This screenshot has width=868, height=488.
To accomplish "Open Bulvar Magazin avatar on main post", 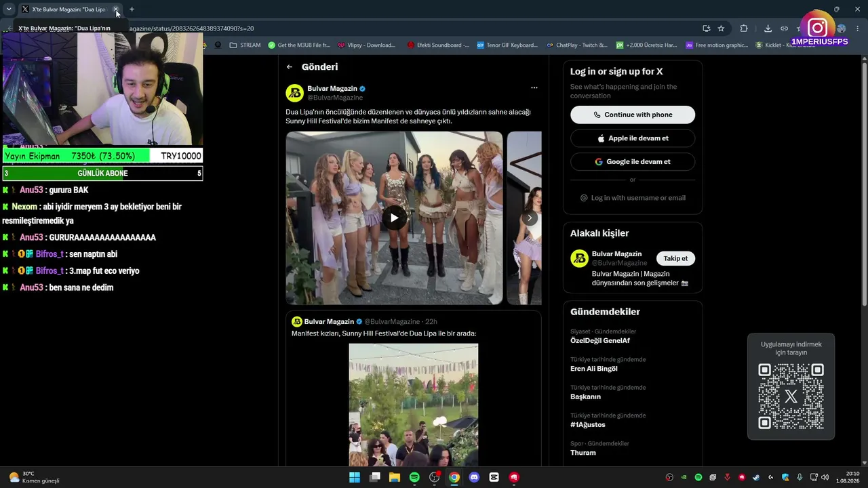I will click(294, 93).
